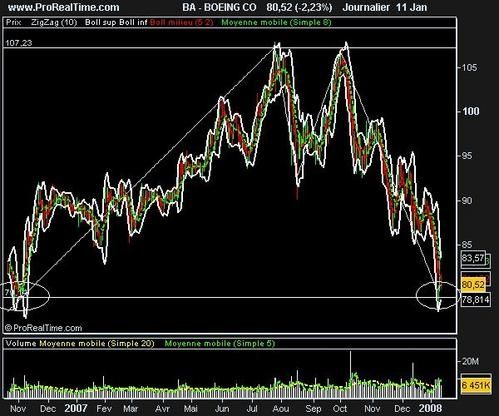
Task: Click the BA - BOEING CO ticker title
Action: [219, 7]
